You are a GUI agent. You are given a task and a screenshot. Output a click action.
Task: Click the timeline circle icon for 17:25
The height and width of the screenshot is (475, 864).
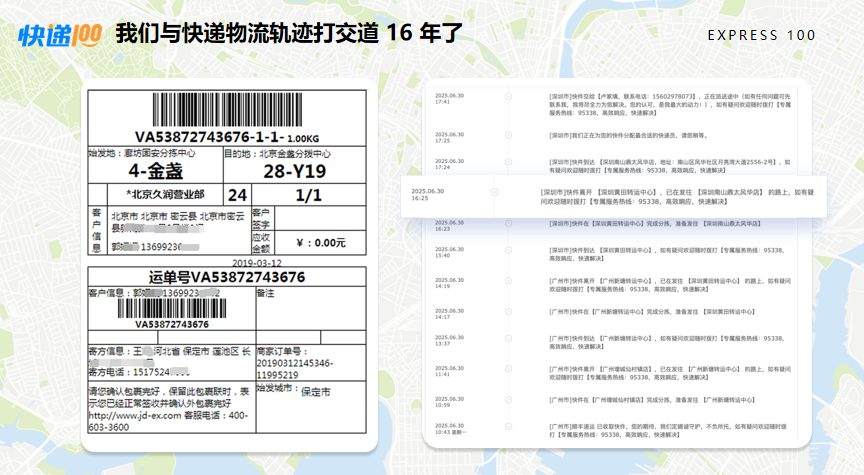pos(509,135)
